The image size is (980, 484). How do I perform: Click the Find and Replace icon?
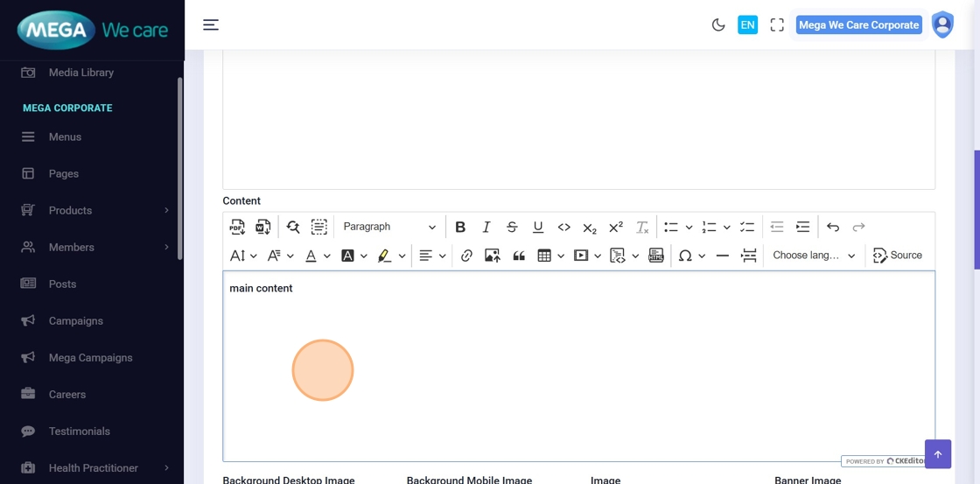tap(293, 228)
